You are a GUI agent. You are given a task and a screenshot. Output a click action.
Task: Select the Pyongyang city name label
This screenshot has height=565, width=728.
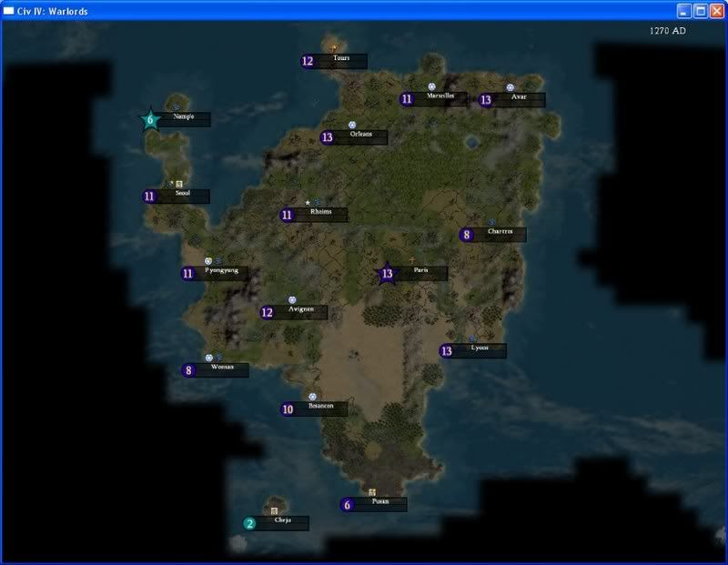click(x=221, y=270)
